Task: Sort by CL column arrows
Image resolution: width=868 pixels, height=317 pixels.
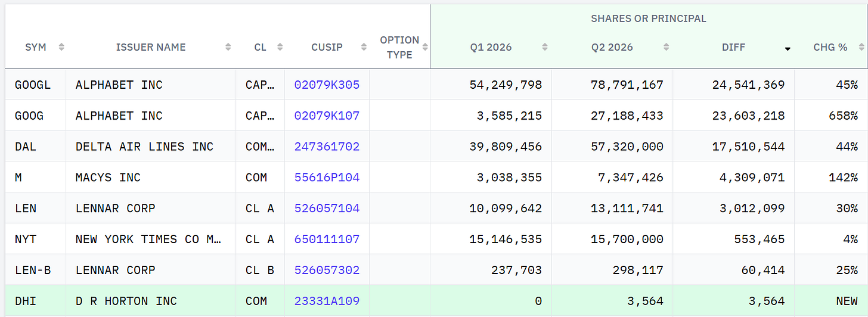Action: [x=280, y=47]
